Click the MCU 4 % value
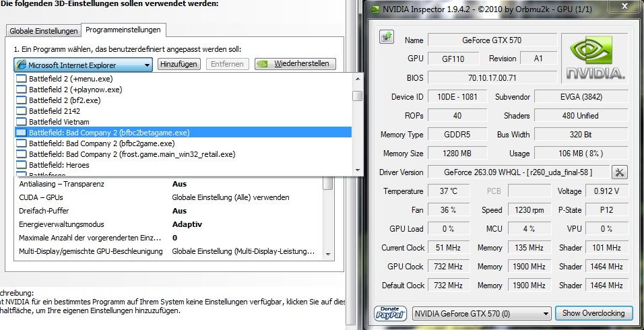Image resolution: width=644 pixels, height=330 pixels. coord(529,228)
